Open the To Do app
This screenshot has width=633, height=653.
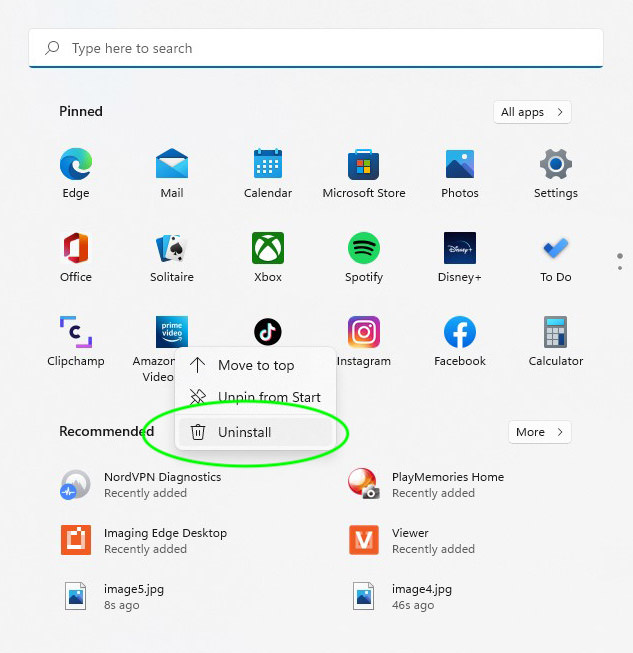[x=556, y=257]
